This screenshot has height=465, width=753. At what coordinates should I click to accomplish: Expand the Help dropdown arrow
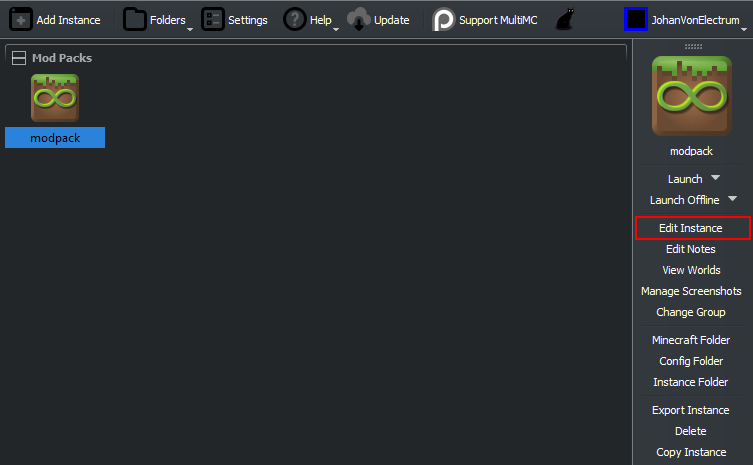tap(336, 29)
